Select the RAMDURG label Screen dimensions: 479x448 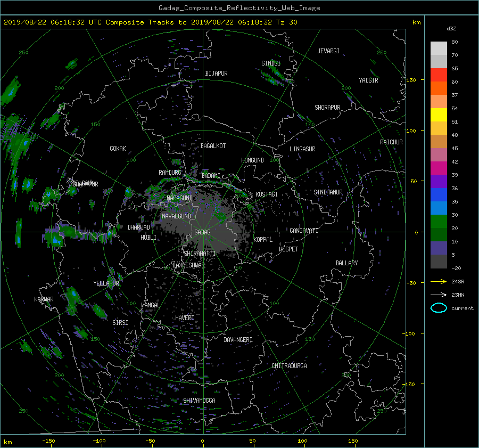coord(170,173)
